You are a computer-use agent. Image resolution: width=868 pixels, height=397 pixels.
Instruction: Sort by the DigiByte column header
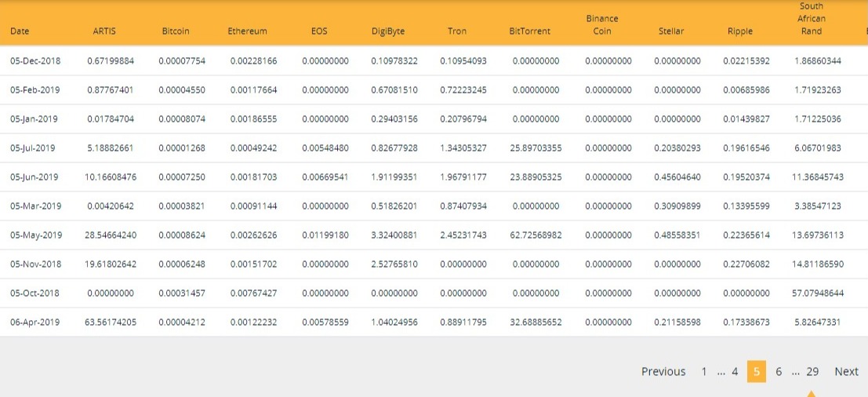(388, 31)
